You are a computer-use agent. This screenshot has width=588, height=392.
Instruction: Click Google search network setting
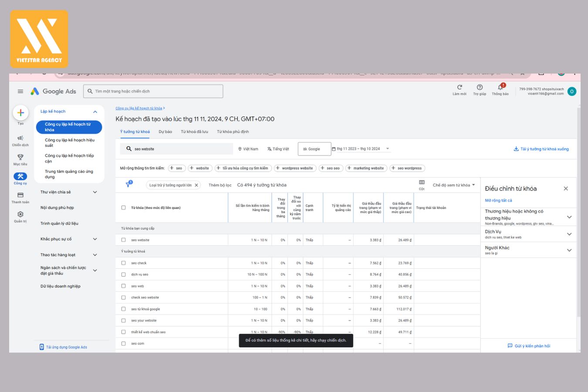click(x=314, y=149)
